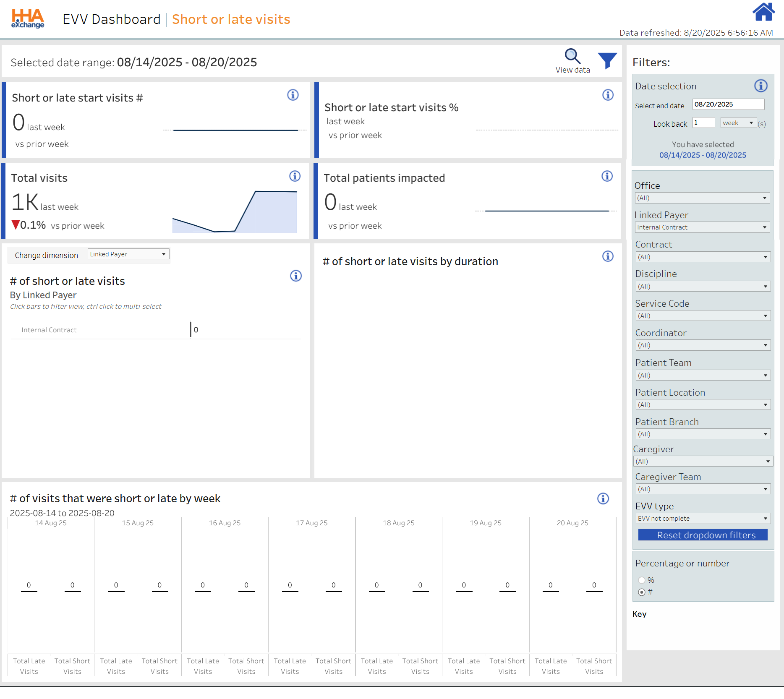Expand the Change dimension dropdown

pos(128,254)
